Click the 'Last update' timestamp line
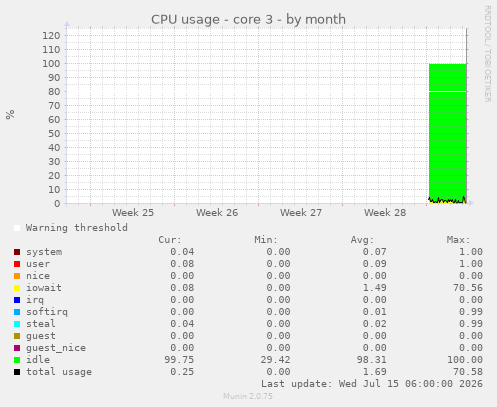Image resolution: width=497 pixels, height=407 pixels. 372,384
